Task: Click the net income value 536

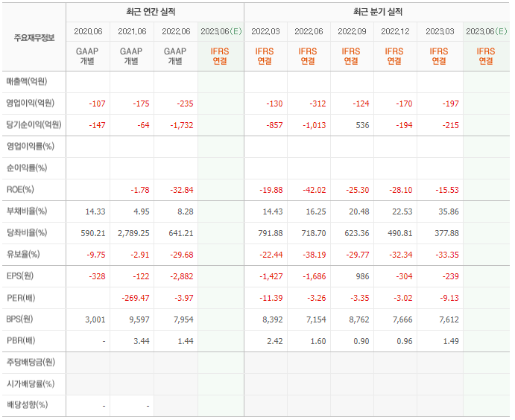Action: 363,125
